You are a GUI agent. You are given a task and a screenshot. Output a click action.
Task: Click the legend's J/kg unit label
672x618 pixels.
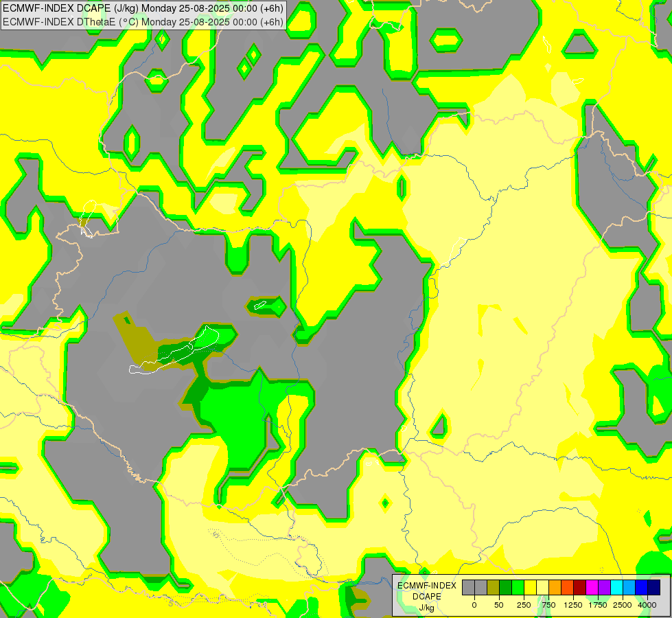point(427,608)
